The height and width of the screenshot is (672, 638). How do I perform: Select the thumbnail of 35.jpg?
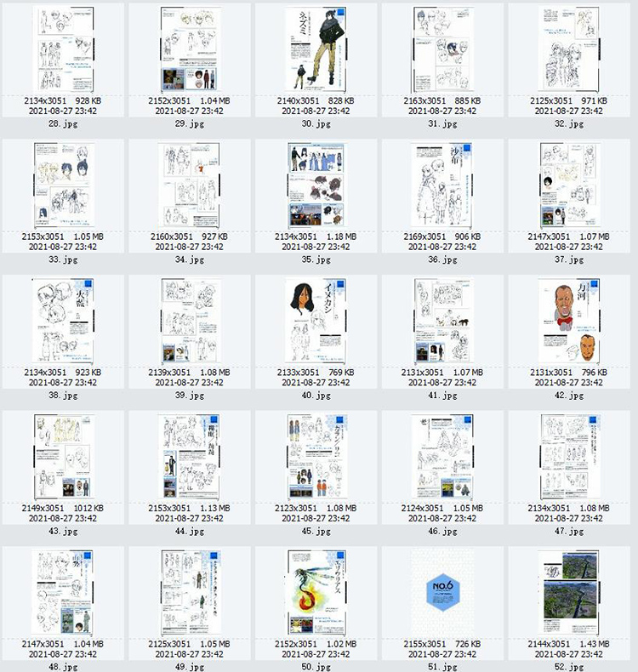[x=316, y=185]
